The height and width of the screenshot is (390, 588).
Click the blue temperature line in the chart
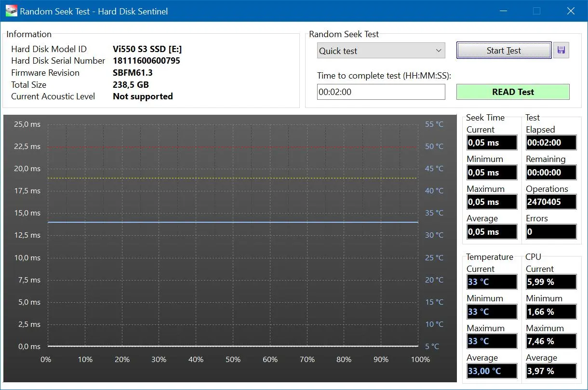pos(233,222)
